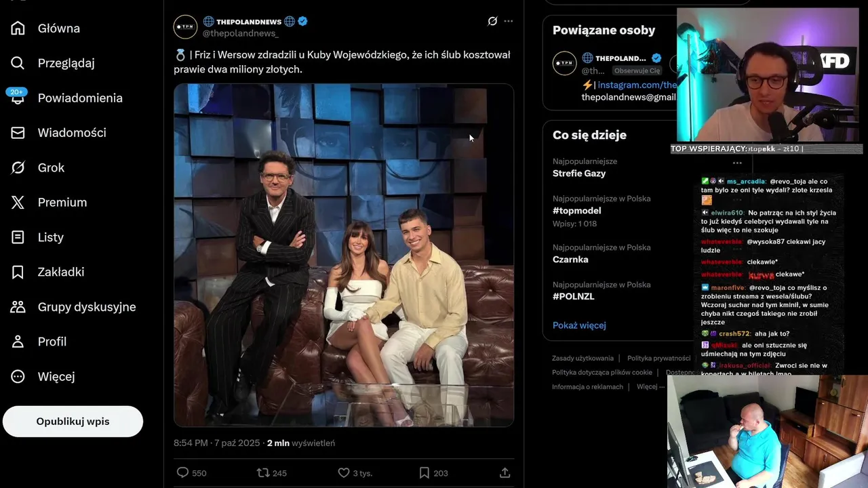This screenshot has width=868, height=488.
Task: Open Powiadomienia bell icon
Action: (x=18, y=98)
